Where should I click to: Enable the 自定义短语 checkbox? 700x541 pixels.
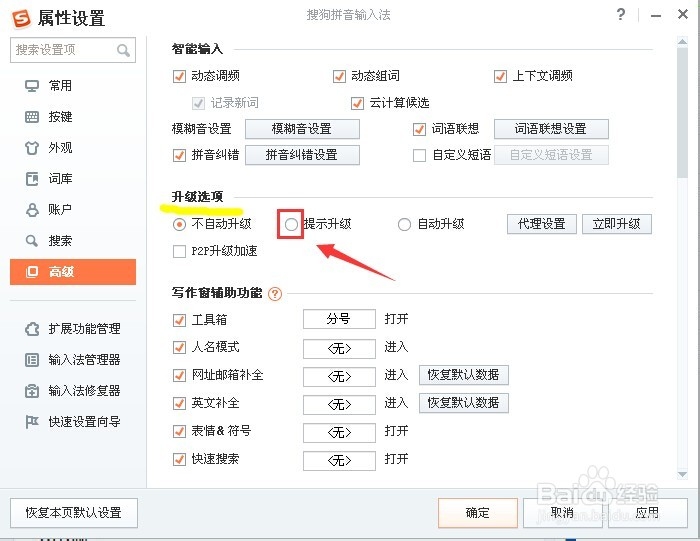click(x=420, y=155)
